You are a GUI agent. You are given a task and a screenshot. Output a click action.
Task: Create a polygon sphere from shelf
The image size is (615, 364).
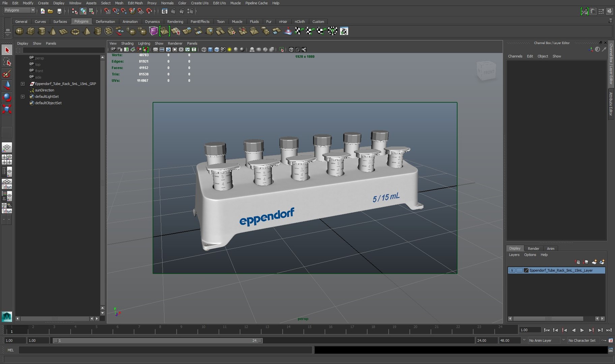pyautogui.click(x=20, y=31)
